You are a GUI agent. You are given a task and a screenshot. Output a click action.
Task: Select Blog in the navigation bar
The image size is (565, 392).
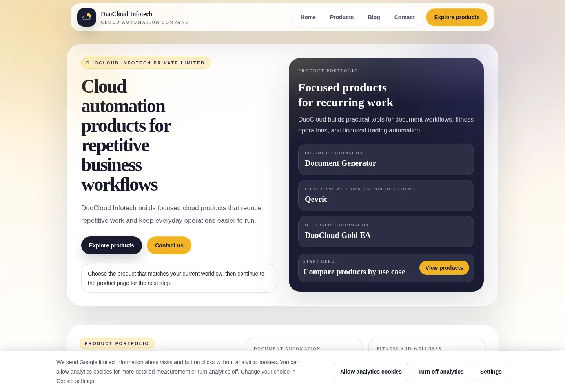[x=374, y=17]
